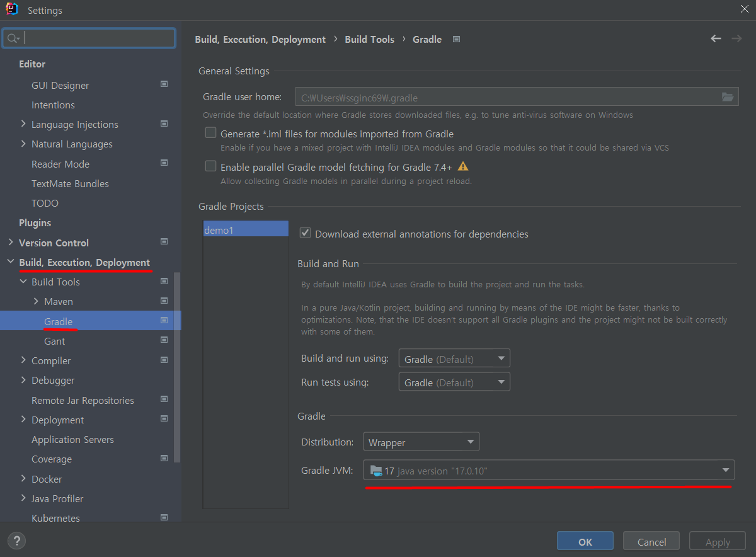The image size is (756, 557).
Task: Click the search magnifier icon in settings
Action: (x=13, y=38)
